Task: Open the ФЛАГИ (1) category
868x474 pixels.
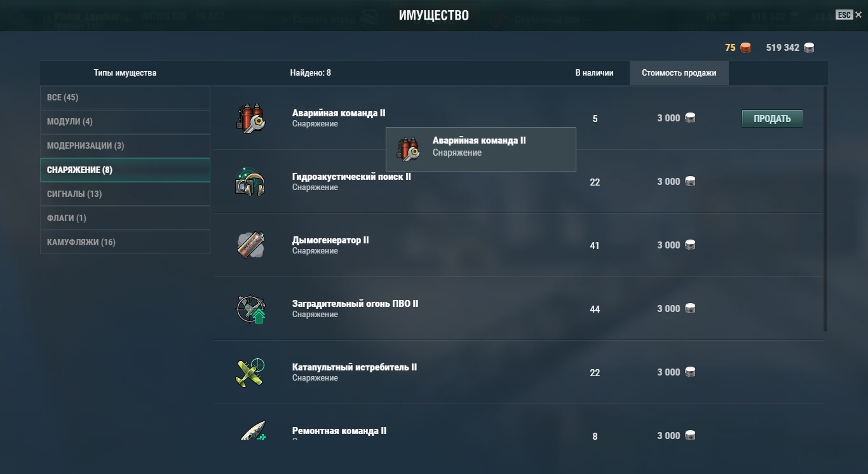Action: [125, 218]
